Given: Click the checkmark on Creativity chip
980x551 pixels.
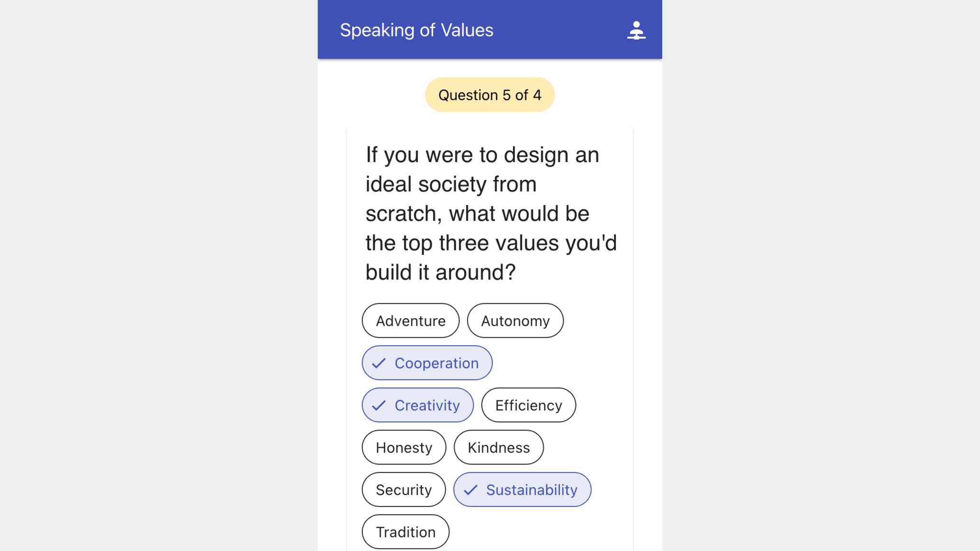Looking at the screenshot, I should point(379,406).
